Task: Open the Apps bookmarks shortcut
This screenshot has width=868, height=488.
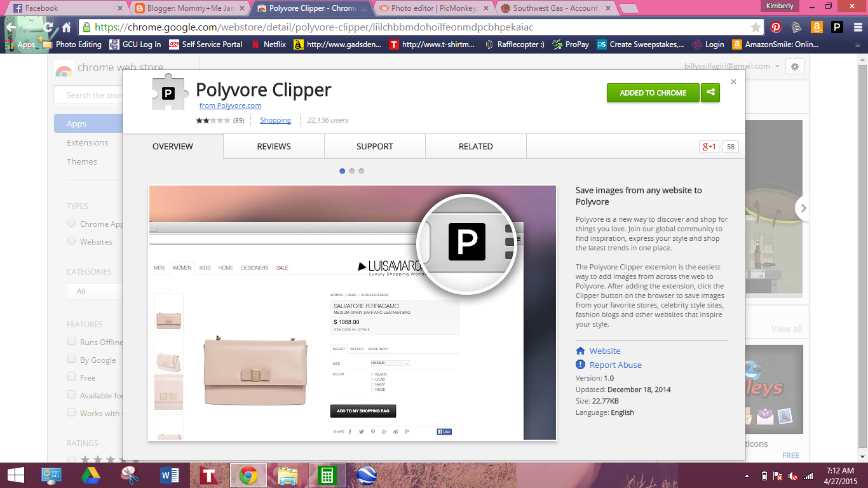Action: [20, 44]
